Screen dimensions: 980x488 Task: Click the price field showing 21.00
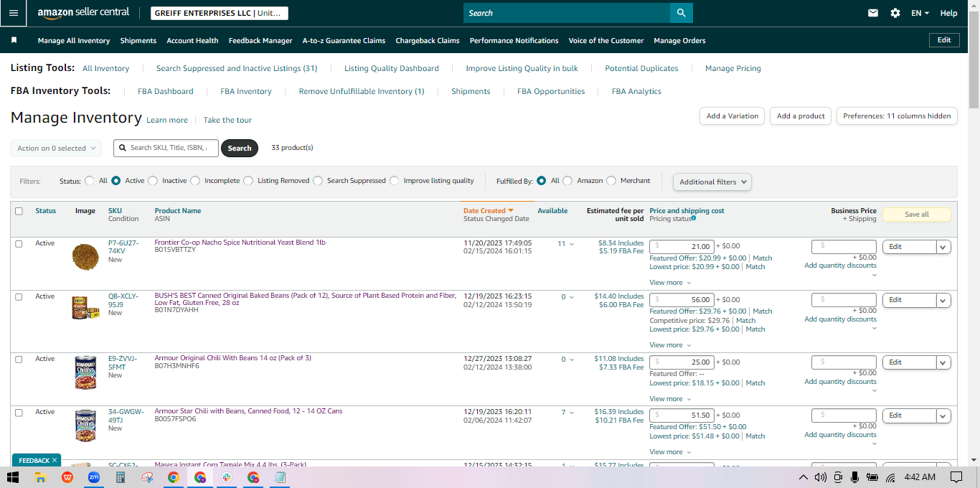click(x=682, y=246)
